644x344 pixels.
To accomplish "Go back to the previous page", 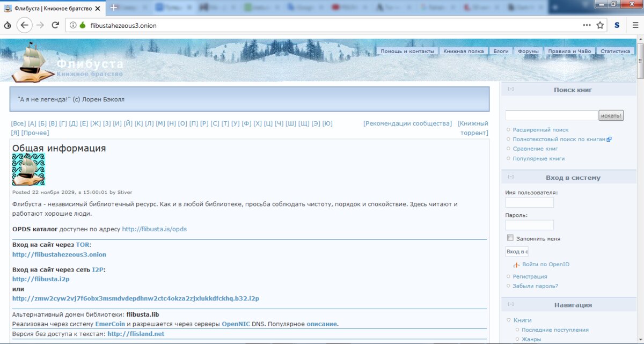I will point(24,25).
